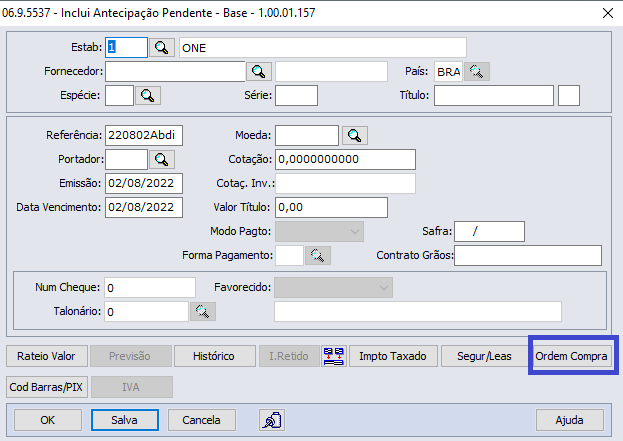Click the País field showing BRA
The width and height of the screenshot is (623, 441).
448,72
